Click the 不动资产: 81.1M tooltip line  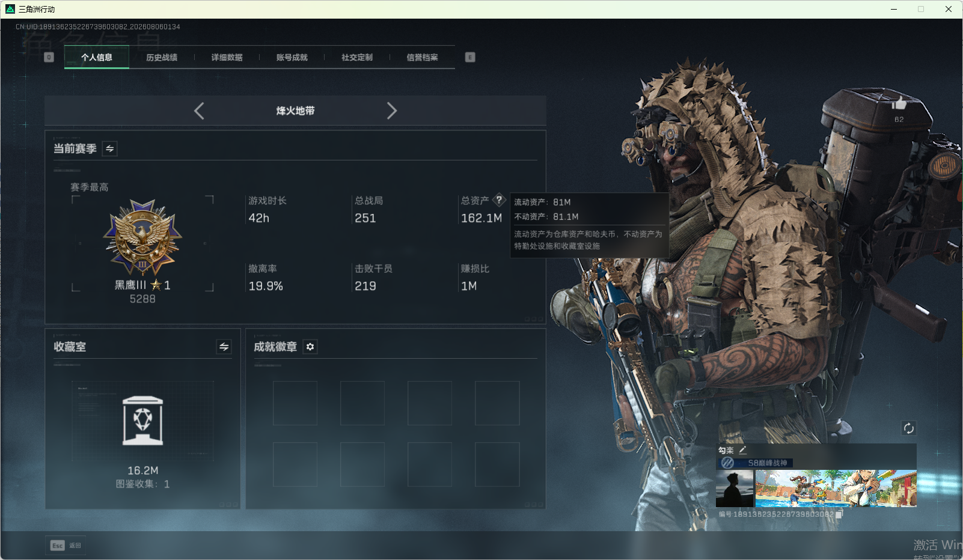click(x=546, y=217)
